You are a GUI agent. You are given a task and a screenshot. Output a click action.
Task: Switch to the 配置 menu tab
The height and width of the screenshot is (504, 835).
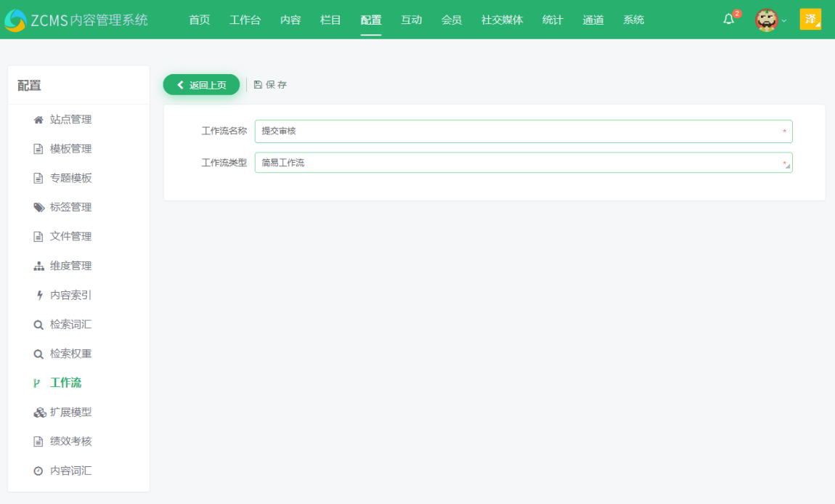tap(370, 20)
